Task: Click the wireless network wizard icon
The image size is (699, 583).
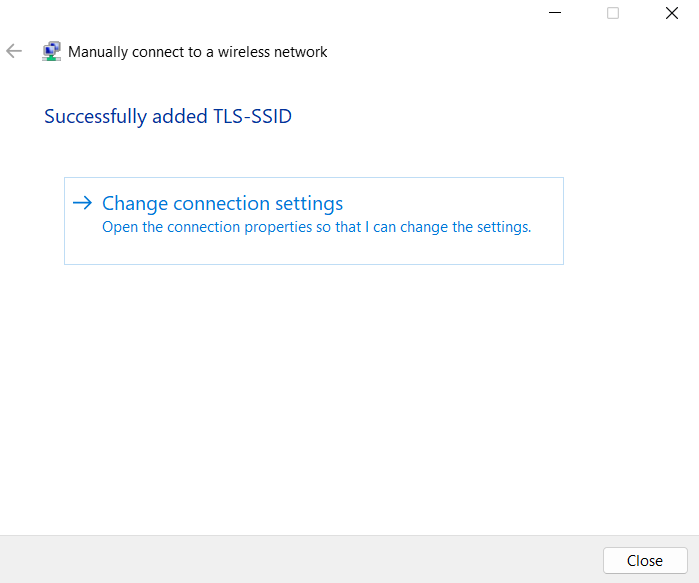Action: [51, 52]
